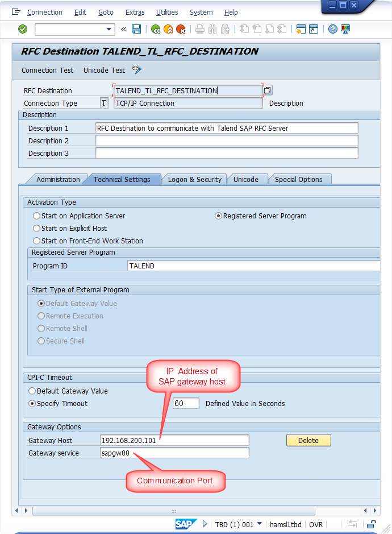Screen dimensions: 392x534
Task: Switch to the Special Options tab
Action: click(298, 180)
